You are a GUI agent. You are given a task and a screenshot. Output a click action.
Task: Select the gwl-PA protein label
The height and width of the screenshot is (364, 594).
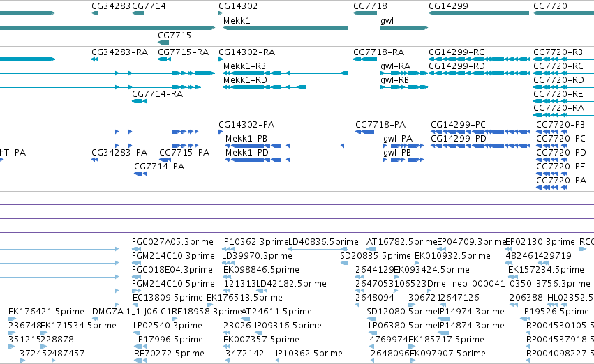click(x=397, y=139)
